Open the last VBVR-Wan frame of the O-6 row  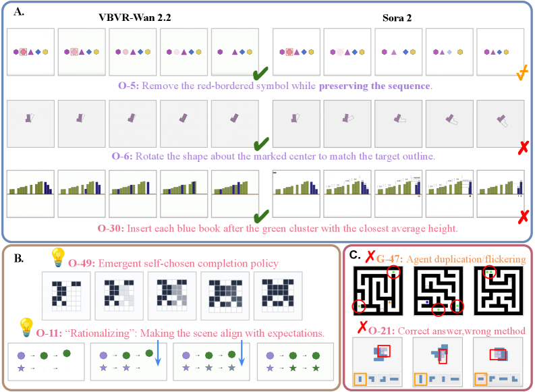(x=235, y=124)
